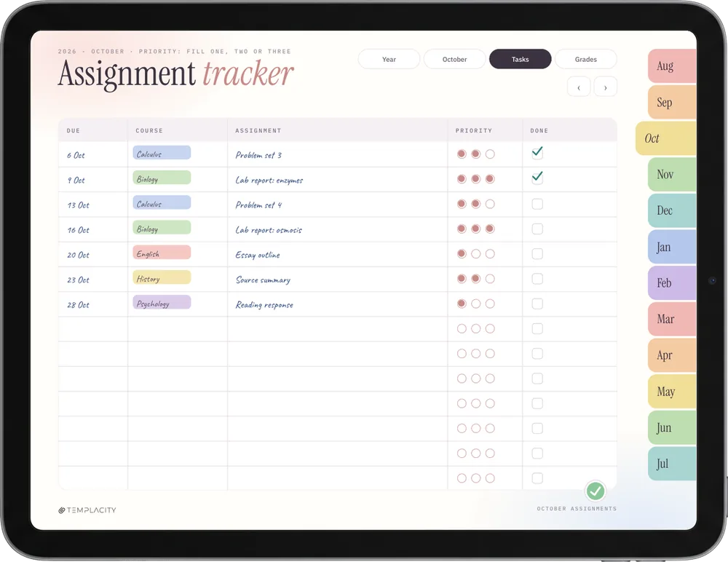
Task: Jump to the Aug month tab
Action: [672, 66]
